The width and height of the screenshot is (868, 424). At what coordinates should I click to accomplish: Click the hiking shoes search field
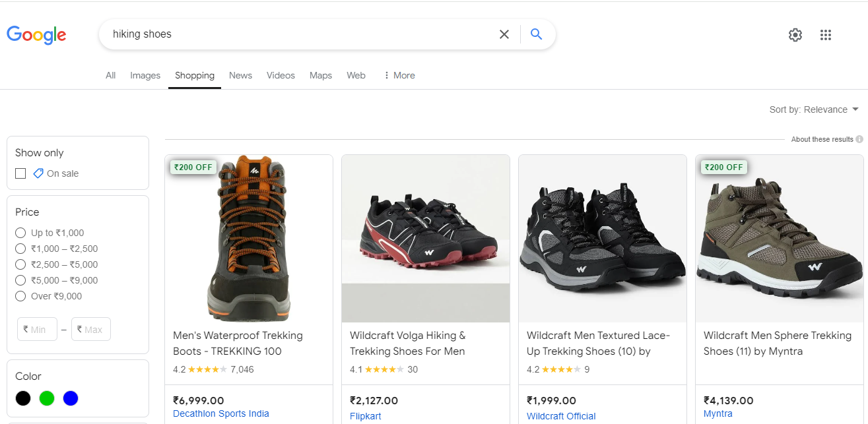300,34
